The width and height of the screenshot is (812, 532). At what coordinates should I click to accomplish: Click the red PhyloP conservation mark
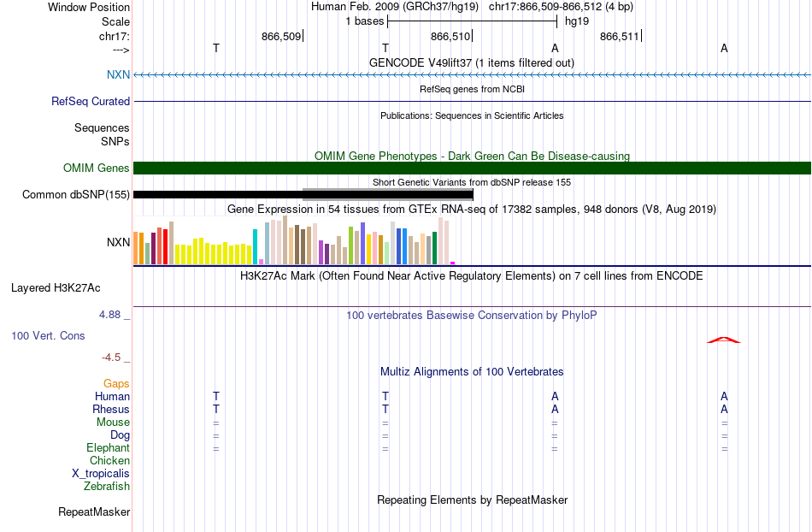pos(724,340)
